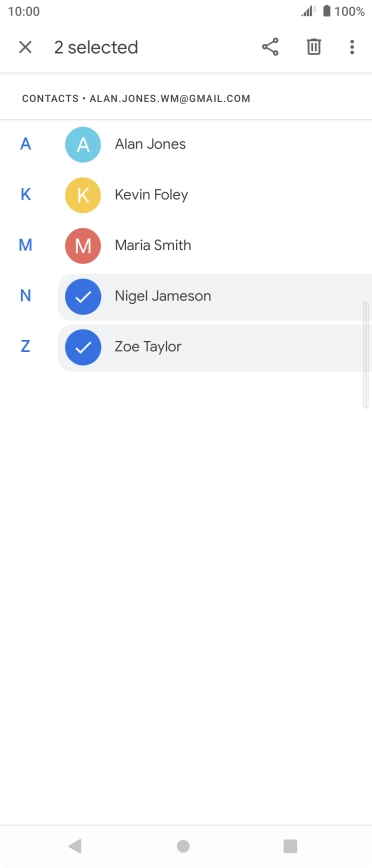Screen dimensions: 372x868
Task: Tap the Maria Smith contact row
Action: [x=215, y=245]
